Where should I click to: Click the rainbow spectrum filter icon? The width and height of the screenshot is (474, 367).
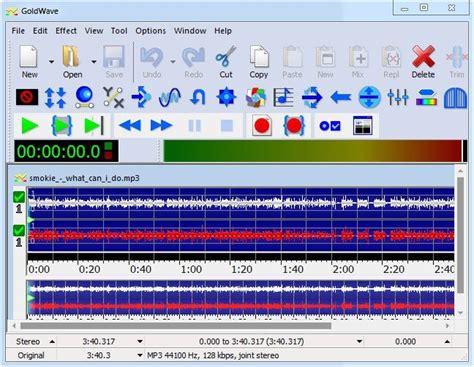pyautogui.click(x=426, y=97)
